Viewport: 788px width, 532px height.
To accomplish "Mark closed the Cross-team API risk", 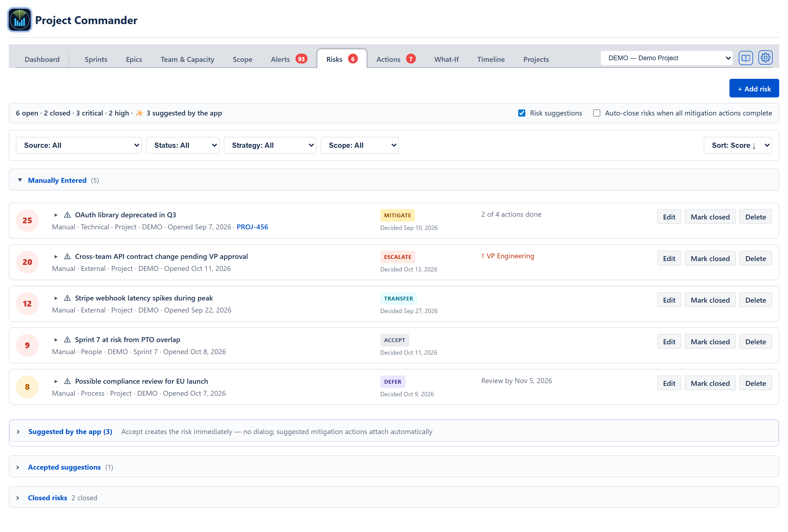I will point(710,258).
